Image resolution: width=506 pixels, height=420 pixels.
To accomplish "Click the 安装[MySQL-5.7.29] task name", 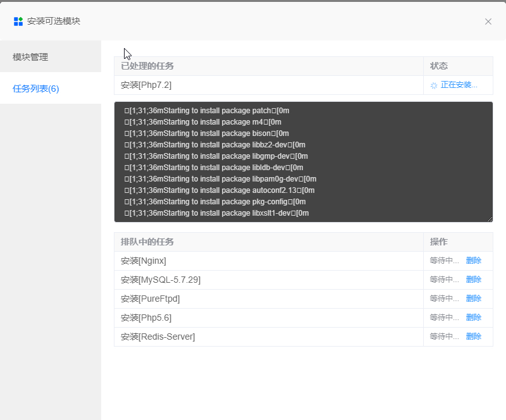I will [161, 280].
